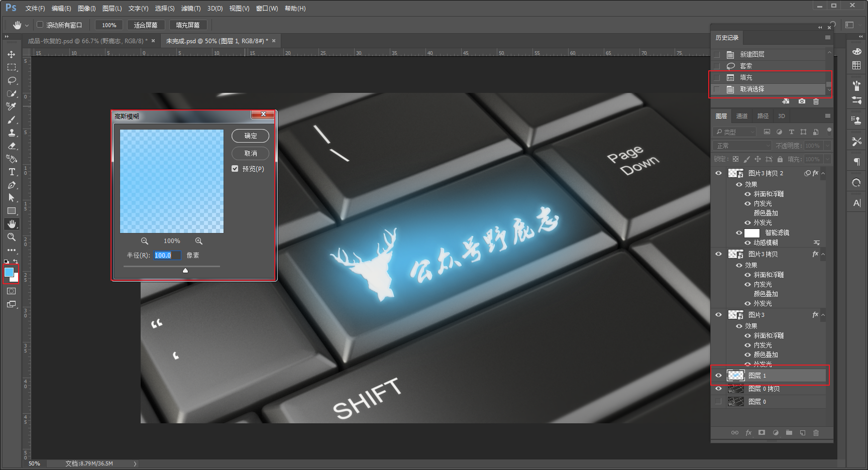Hide layer 图片3 拷贝 2
Image resolution: width=868 pixels, height=470 pixels.
(x=718, y=173)
